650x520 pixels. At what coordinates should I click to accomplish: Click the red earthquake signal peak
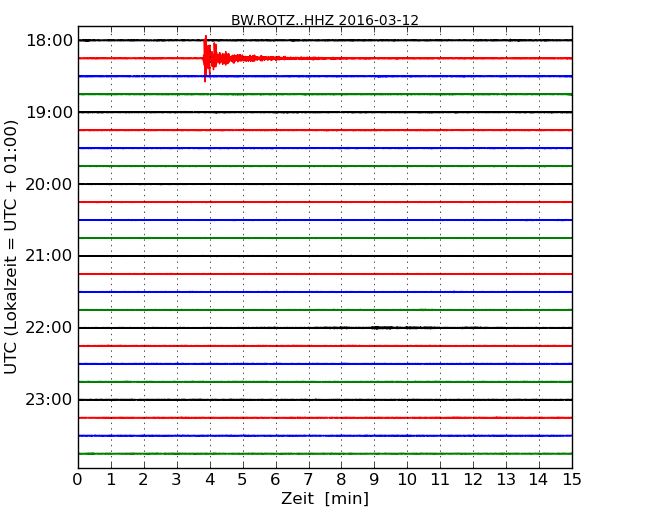coord(206,58)
